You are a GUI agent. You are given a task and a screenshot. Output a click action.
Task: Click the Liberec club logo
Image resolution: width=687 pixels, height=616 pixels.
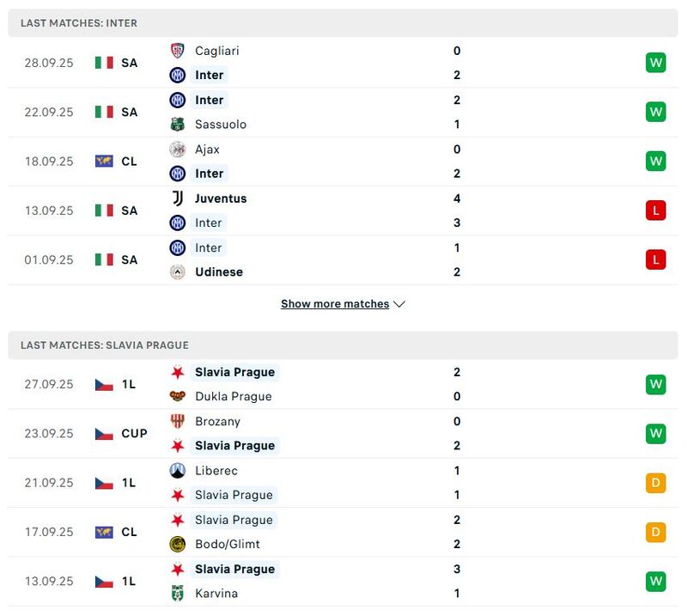pyautogui.click(x=178, y=471)
